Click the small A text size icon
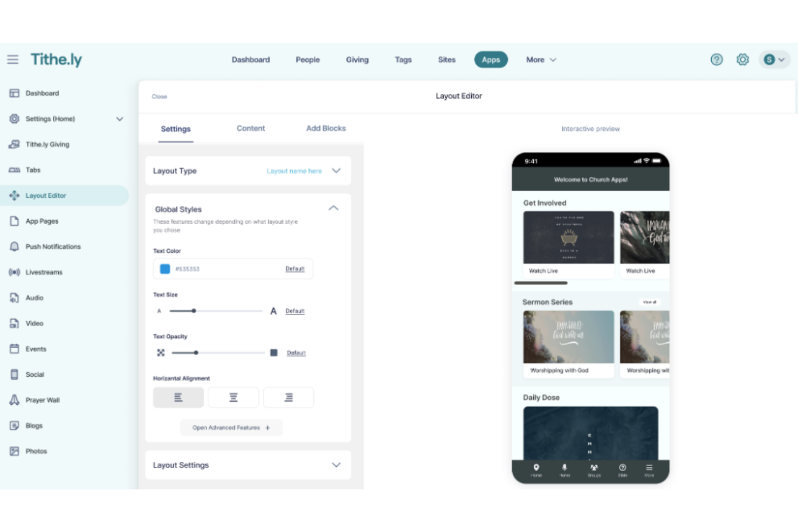 tap(159, 311)
